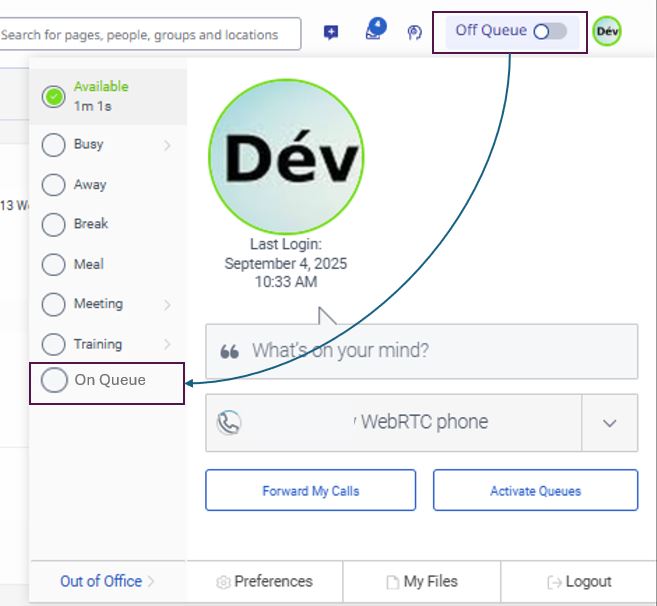Viewport: 657px width, 606px height.
Task: Select the On Queue status radio button
Action: [x=54, y=380]
